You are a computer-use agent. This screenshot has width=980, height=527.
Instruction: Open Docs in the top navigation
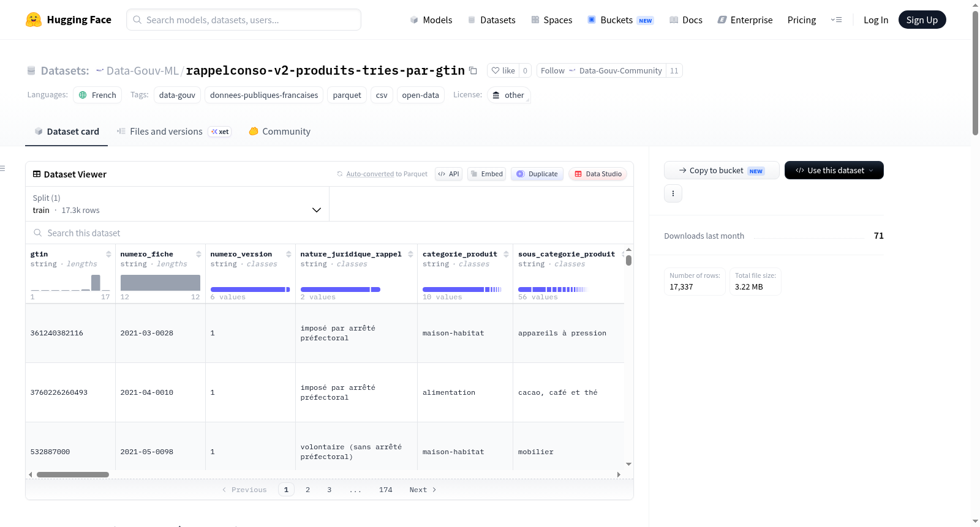pos(685,20)
